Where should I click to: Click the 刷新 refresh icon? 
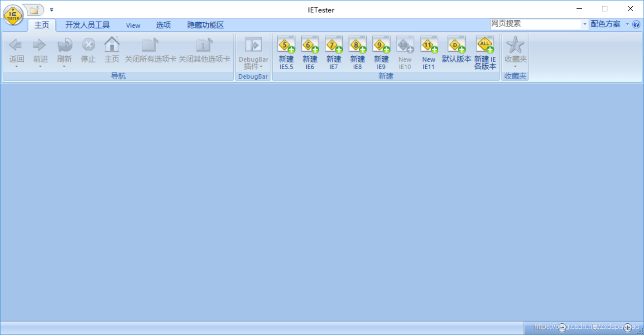[64, 45]
